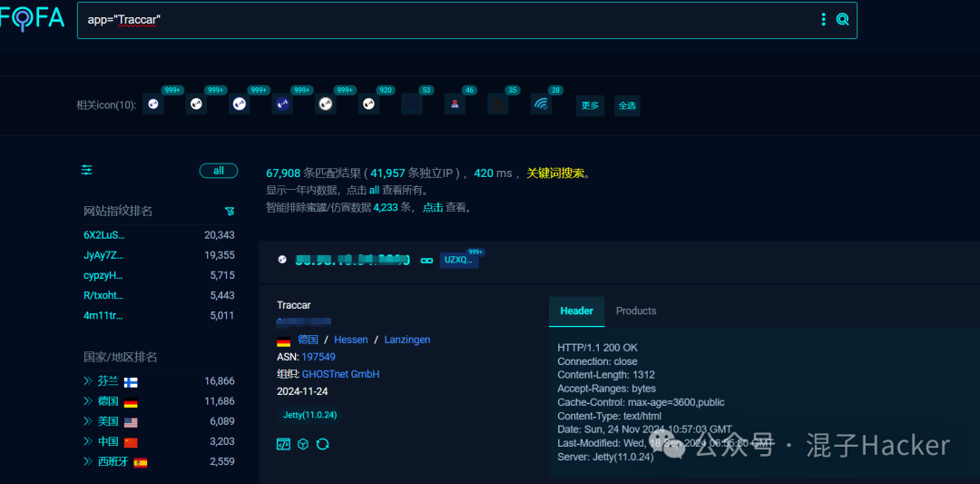The height and width of the screenshot is (484, 980).
Task: Click the Hessen region link
Action: tap(350, 340)
